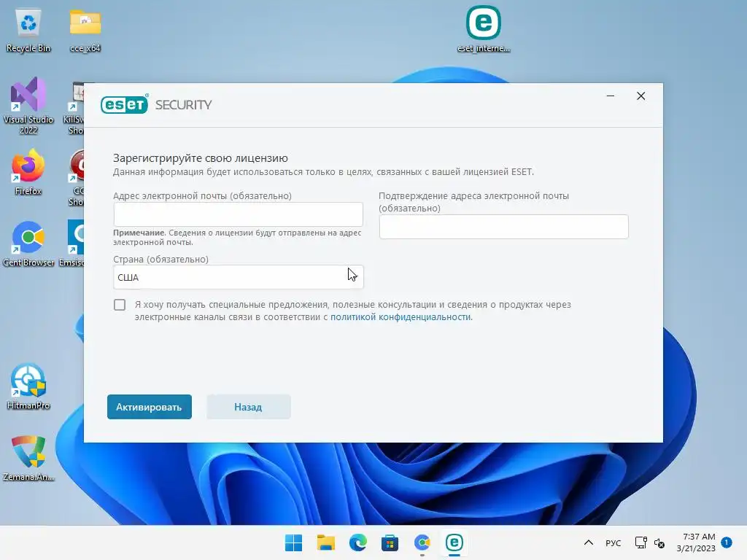Open File Explorer from the taskbar

coord(326,542)
